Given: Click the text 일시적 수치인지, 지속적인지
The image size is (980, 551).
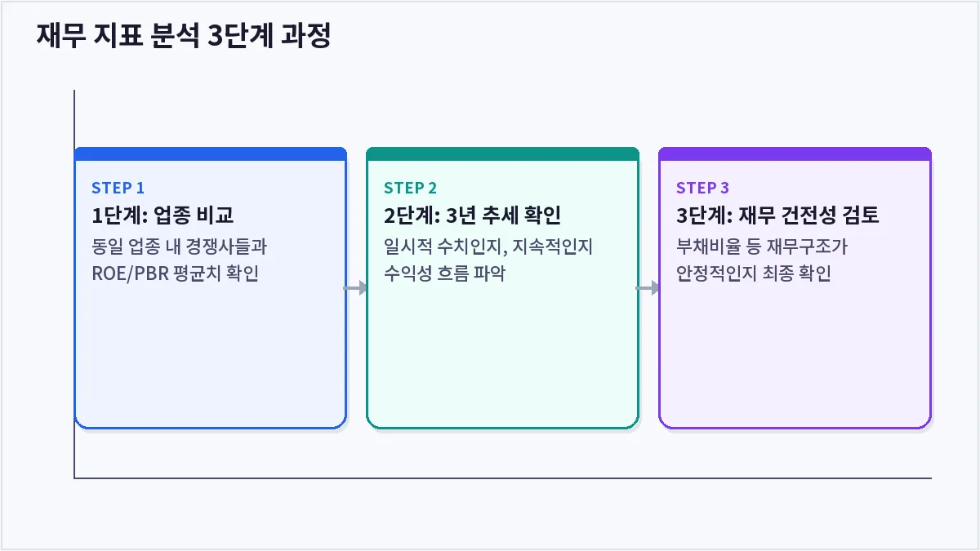Looking at the screenshot, I should click(488, 246).
